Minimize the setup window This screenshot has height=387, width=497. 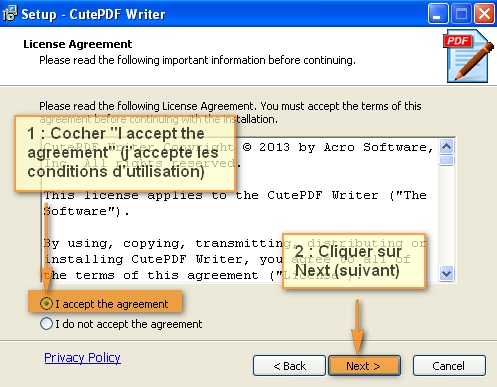tap(438, 14)
